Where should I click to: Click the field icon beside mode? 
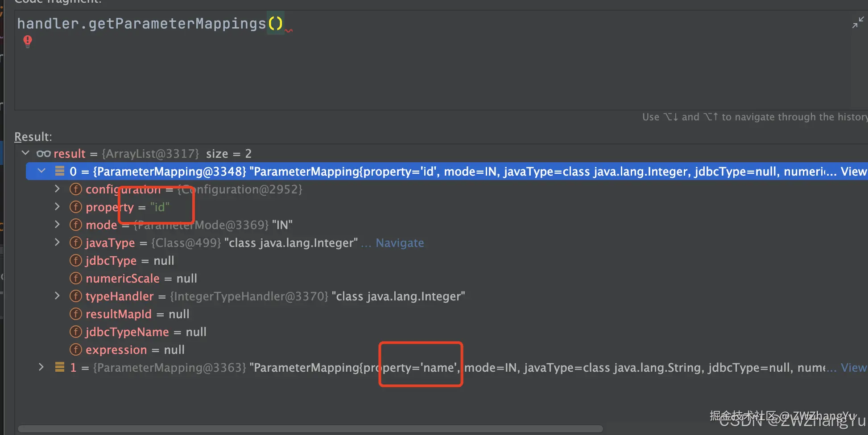click(76, 225)
